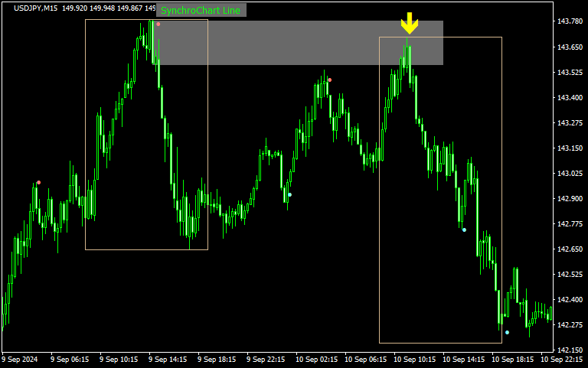Click the 143.780 price axis label
Image resolution: width=588 pixels, height=368 pixels.
[568, 21]
